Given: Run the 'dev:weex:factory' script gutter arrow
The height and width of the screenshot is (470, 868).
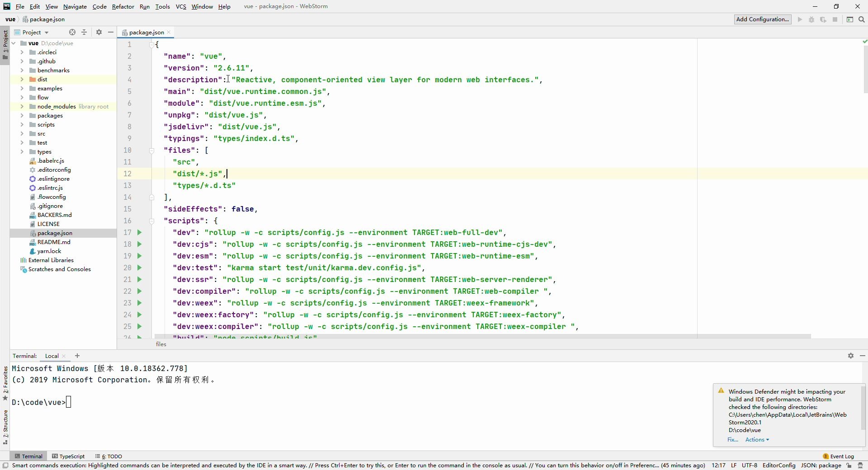Looking at the screenshot, I should coord(139,315).
